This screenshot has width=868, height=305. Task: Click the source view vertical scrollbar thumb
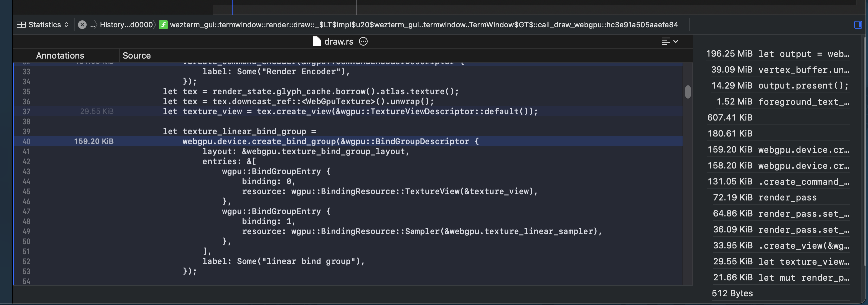[688, 92]
